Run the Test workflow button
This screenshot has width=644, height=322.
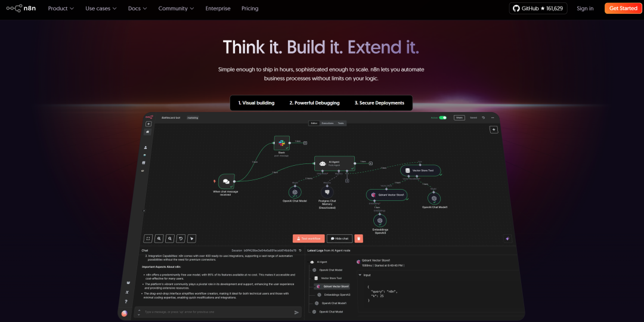pyautogui.click(x=309, y=239)
